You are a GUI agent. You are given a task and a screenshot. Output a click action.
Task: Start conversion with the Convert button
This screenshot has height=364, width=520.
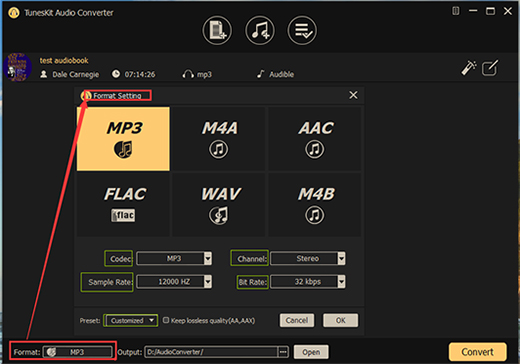[x=477, y=352]
